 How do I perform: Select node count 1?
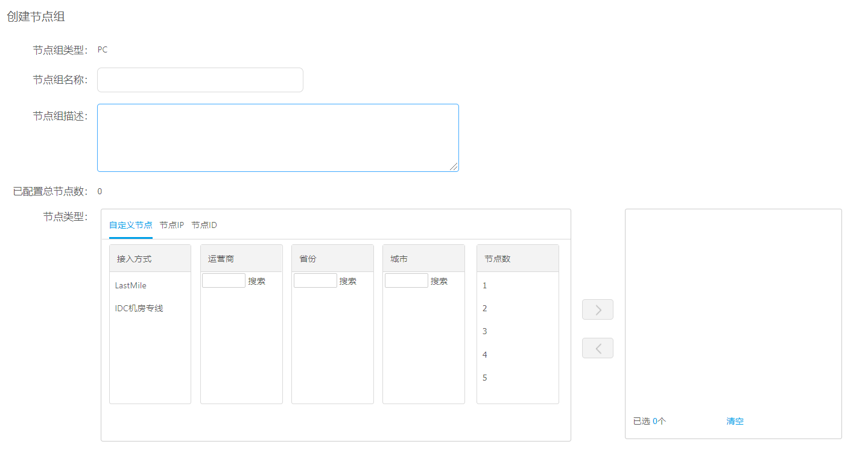pos(485,285)
